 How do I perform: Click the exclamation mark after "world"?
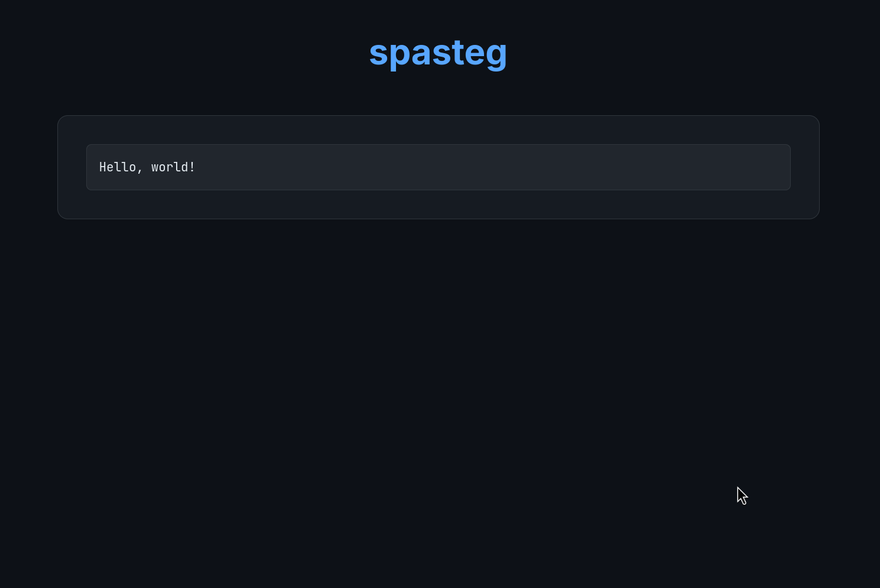[192, 167]
